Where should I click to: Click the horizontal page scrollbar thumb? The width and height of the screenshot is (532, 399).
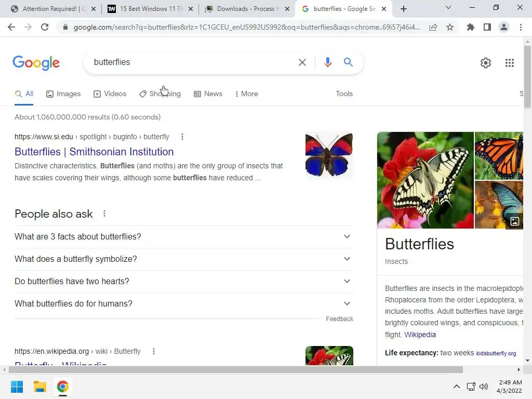[235, 369]
